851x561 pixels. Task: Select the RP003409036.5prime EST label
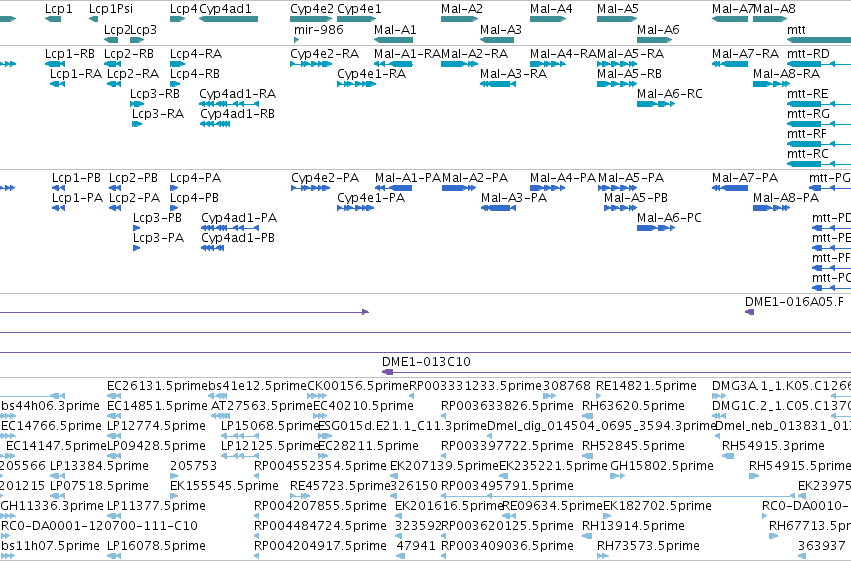coord(507,545)
